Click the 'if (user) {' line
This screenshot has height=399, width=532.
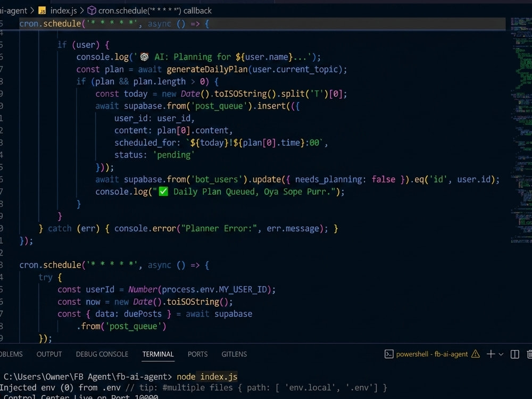coord(84,45)
